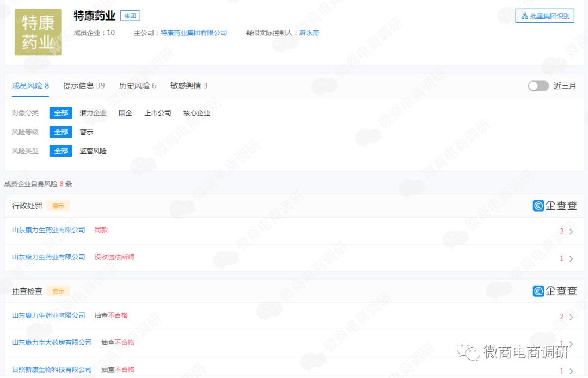Open 山东康力生药业有限公司 under 抽查检查
588x378 pixels.
tap(48, 315)
